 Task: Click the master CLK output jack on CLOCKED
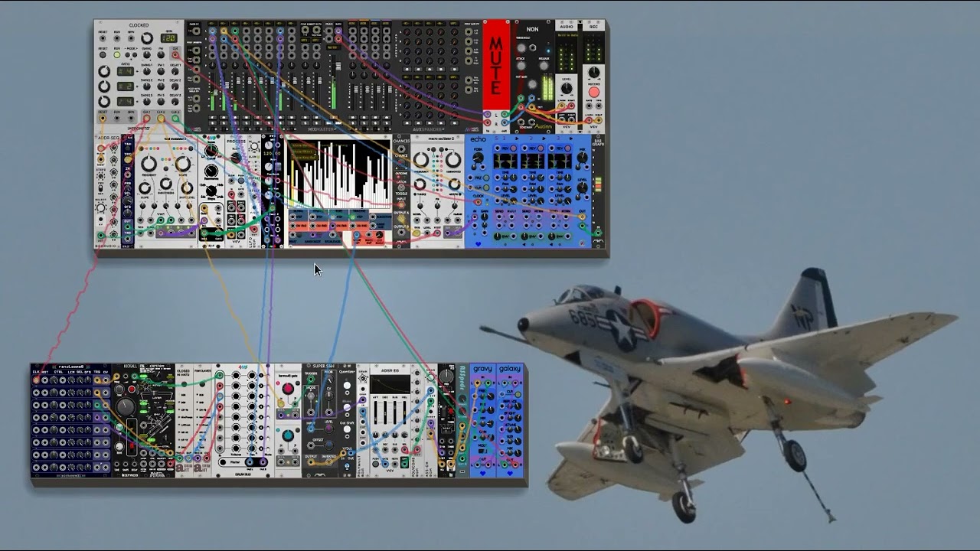point(175,55)
